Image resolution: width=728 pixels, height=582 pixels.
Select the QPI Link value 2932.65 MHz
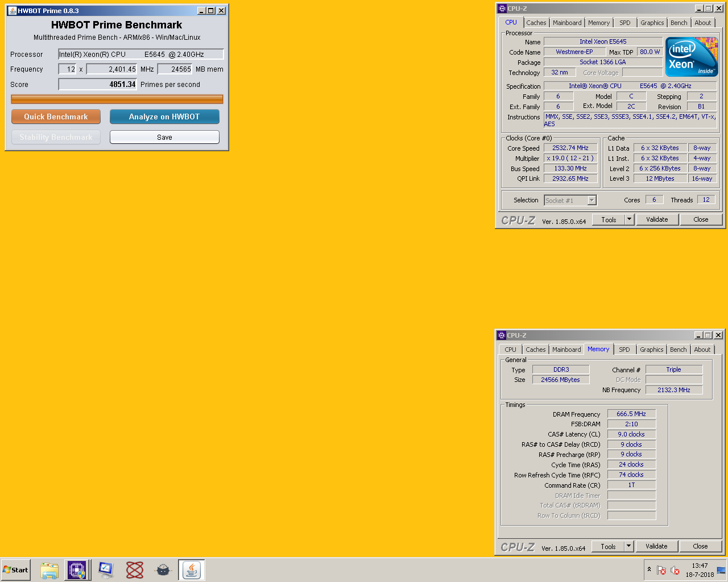(x=570, y=178)
